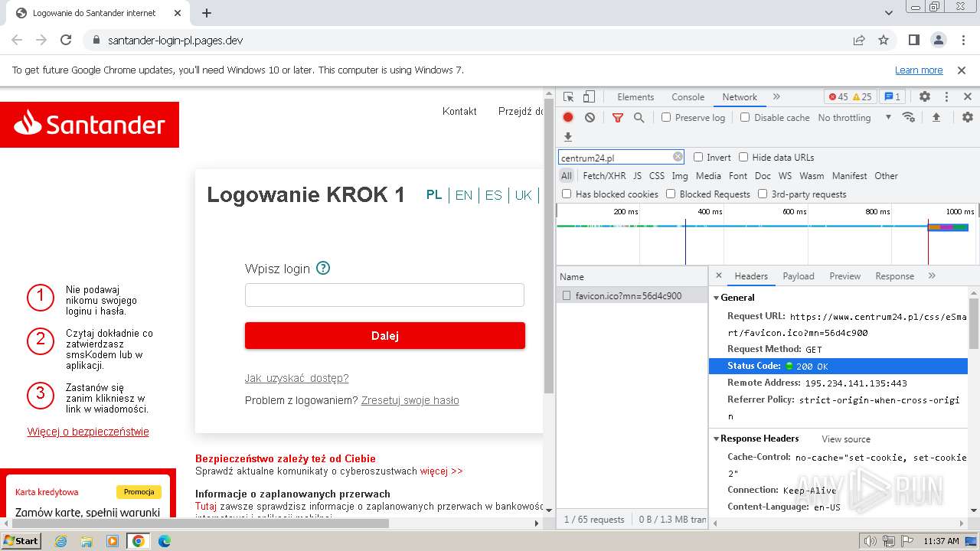Show more request detail tabs chevron
Image resolution: width=980 pixels, height=551 pixels.
[x=932, y=276]
